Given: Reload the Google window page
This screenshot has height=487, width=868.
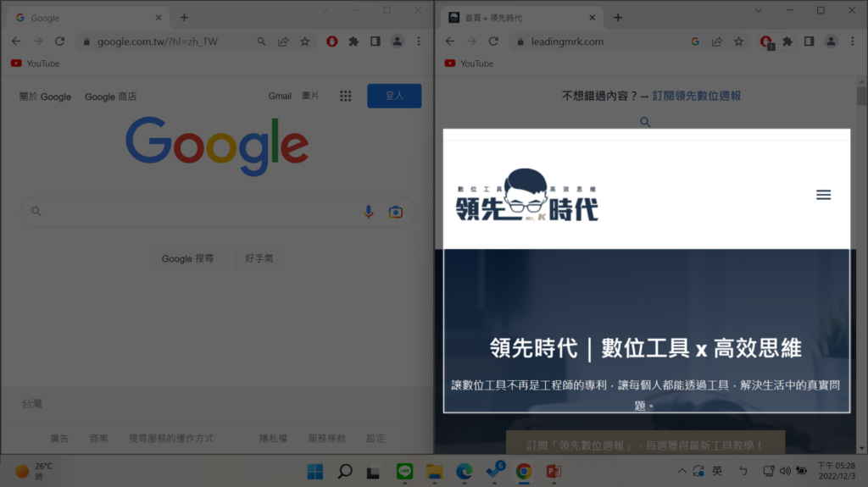Looking at the screenshot, I should pos(60,42).
